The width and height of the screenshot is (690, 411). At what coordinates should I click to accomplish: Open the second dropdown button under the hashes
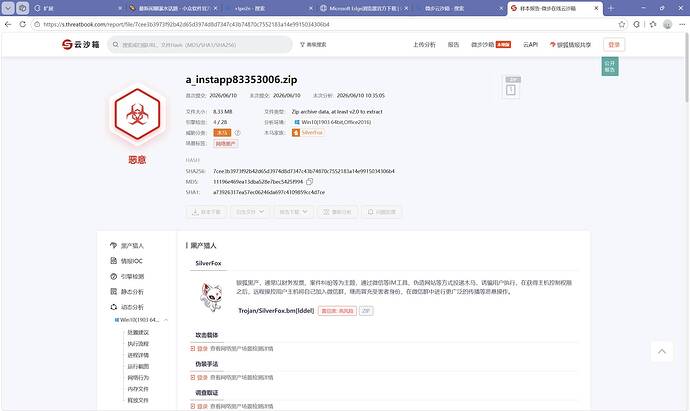250,212
